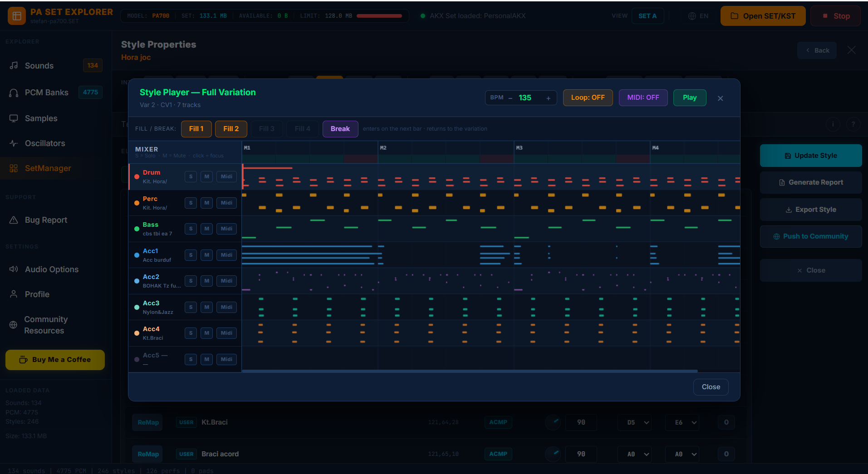The height and width of the screenshot is (474, 868).
Task: Toggle Loop: OFF button
Action: pyautogui.click(x=588, y=98)
